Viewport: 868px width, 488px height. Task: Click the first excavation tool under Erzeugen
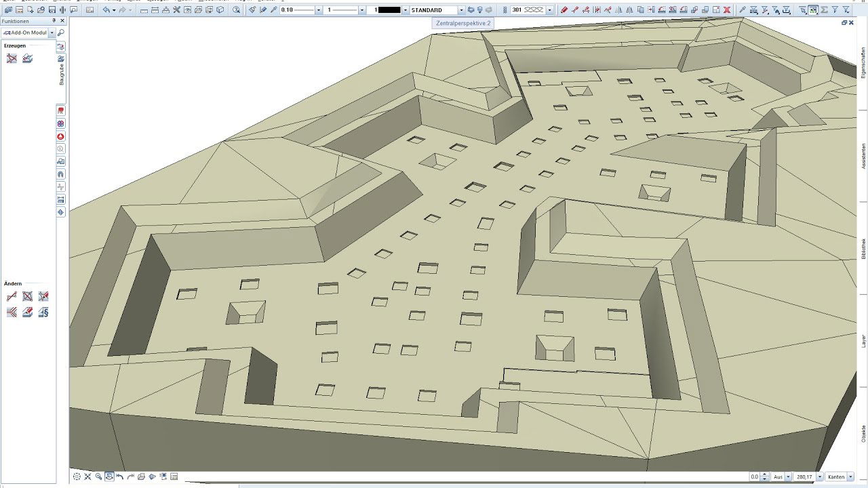[x=12, y=58]
